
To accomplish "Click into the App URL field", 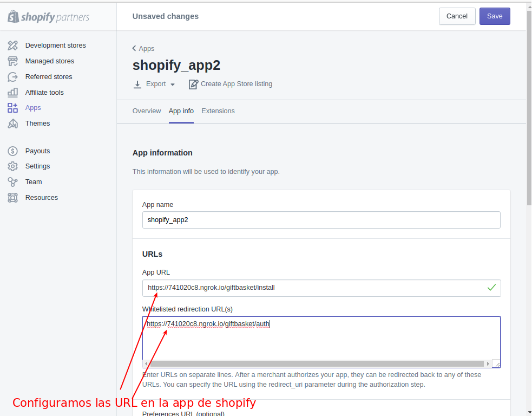I will coord(321,288).
